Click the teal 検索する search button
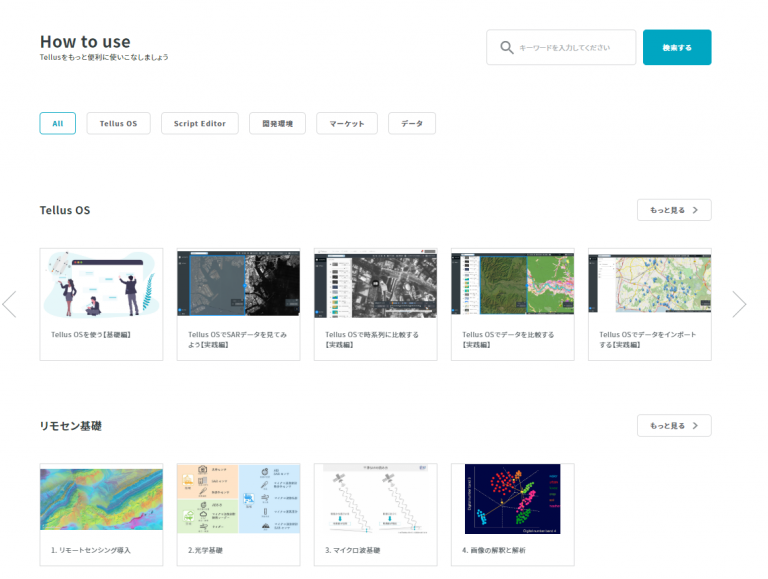The image size is (768, 579). point(677,48)
